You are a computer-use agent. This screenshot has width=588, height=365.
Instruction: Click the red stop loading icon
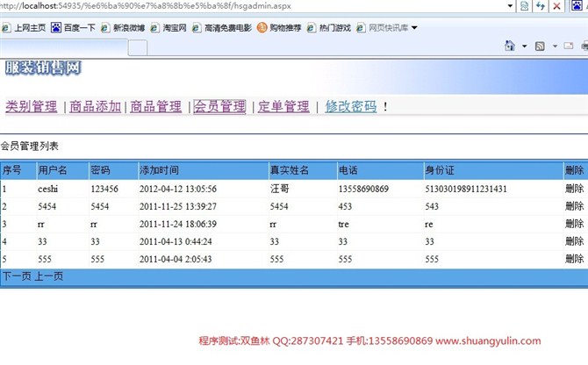pos(558,6)
